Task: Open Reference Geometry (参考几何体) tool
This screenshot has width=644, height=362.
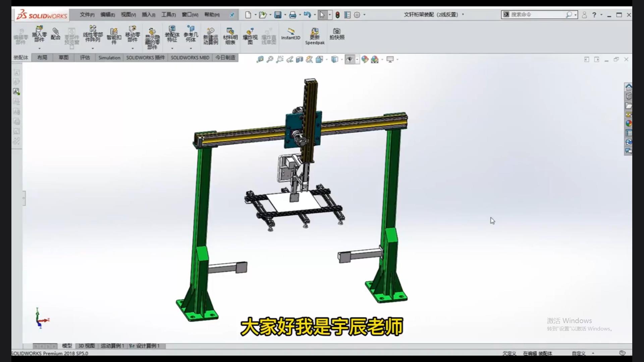Action: click(191, 34)
